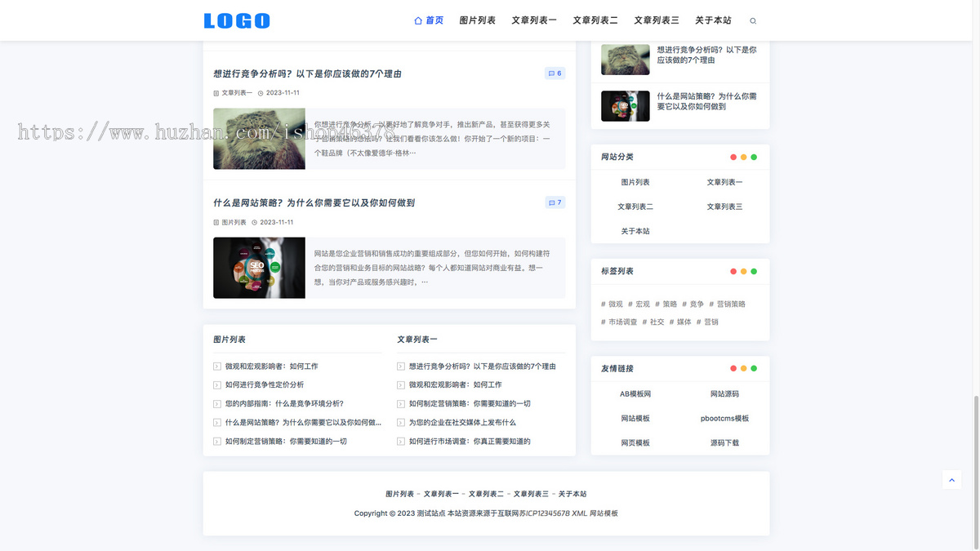Click the list icon beside 如何进行市场调查

401,442
